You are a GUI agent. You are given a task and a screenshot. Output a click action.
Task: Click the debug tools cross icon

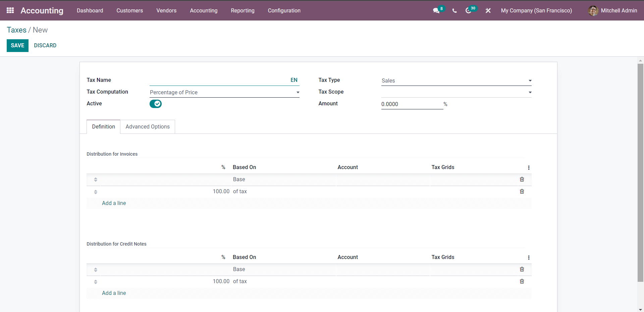point(488,11)
